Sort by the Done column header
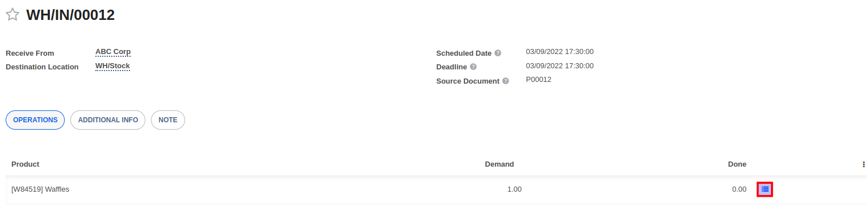Image resolution: width=868 pixels, height=215 pixels. point(737,164)
